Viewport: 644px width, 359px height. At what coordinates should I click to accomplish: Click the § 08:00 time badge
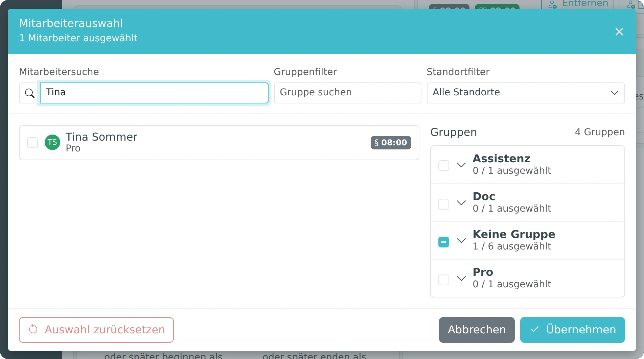tap(391, 143)
